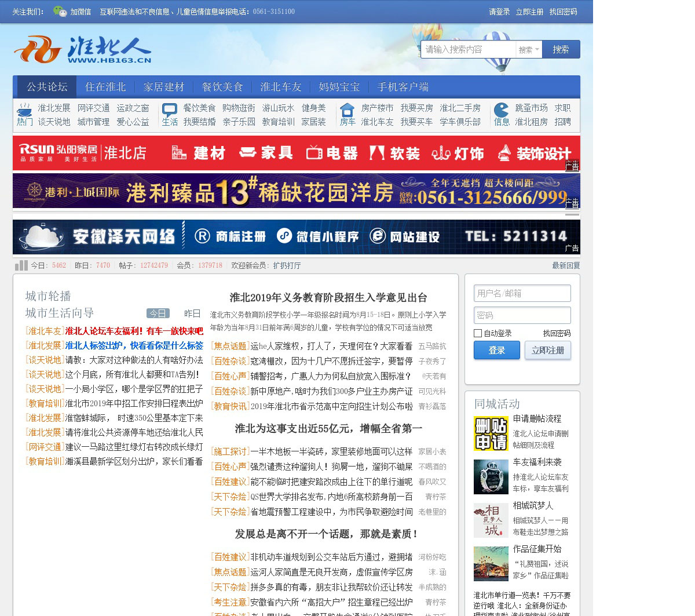Click the WeChat icon in top bar
695x616 pixels.
[60, 11]
